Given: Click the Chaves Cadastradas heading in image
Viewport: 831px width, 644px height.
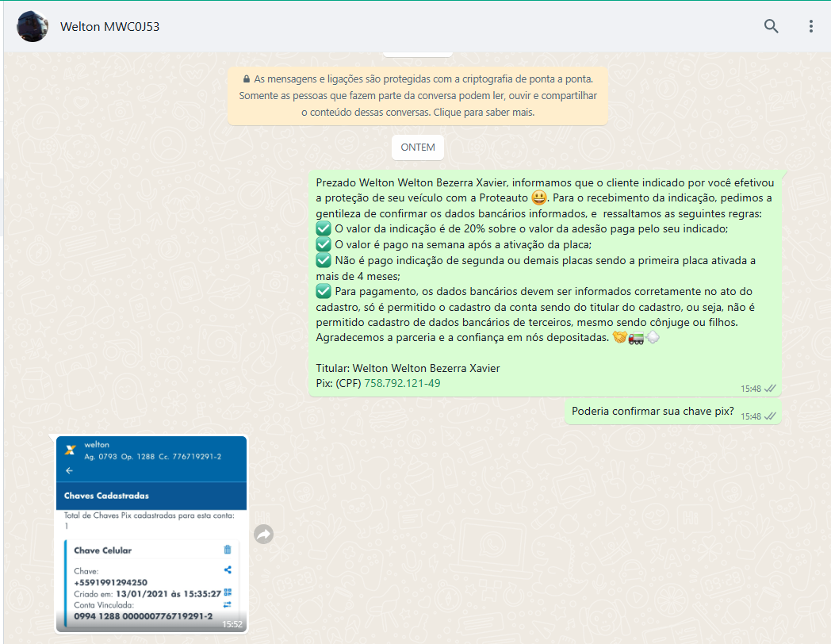Looking at the screenshot, I should [106, 496].
